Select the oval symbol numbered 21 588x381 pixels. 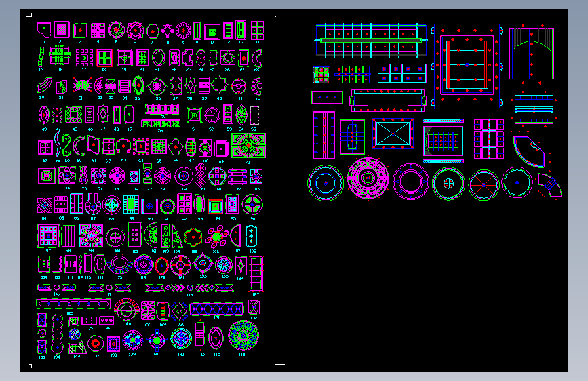(x=159, y=58)
